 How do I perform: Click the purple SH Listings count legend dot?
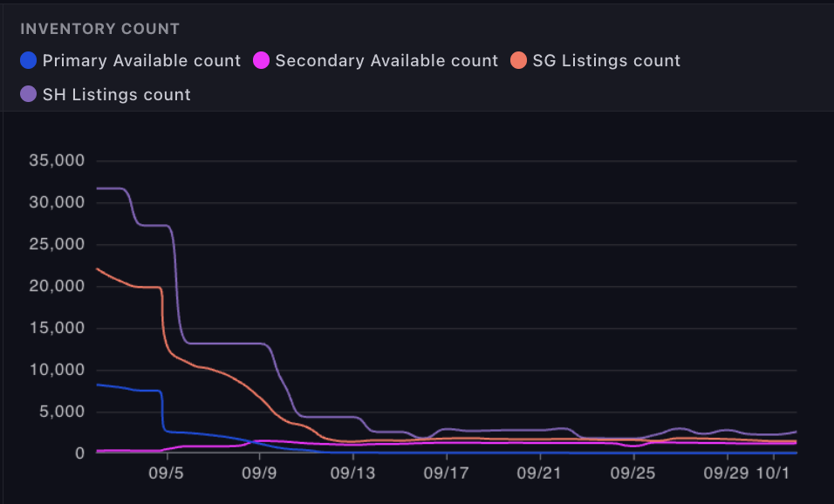pyautogui.click(x=29, y=94)
